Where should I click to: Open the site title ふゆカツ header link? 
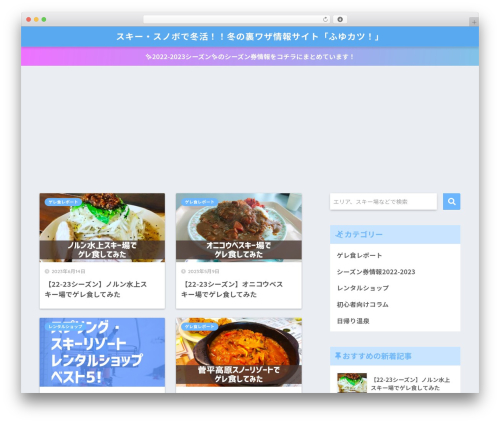[248, 36]
